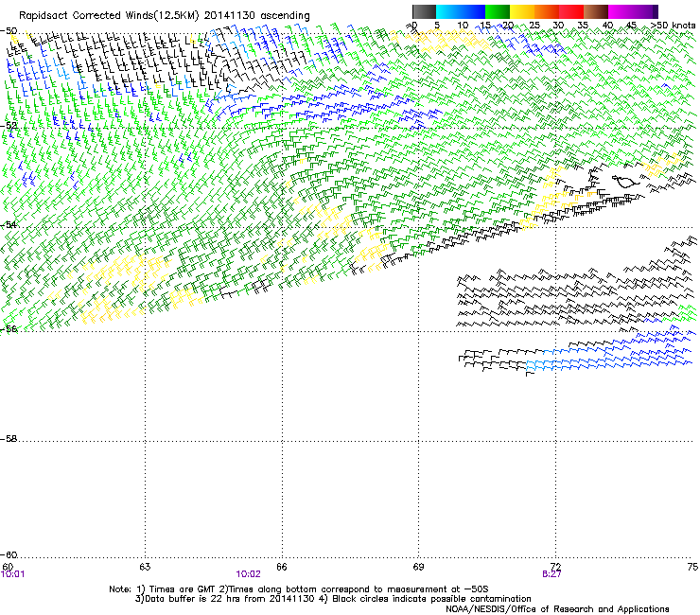Click the gray 0-5 knots color swatch
The height and width of the screenshot is (615, 700).
424,11
